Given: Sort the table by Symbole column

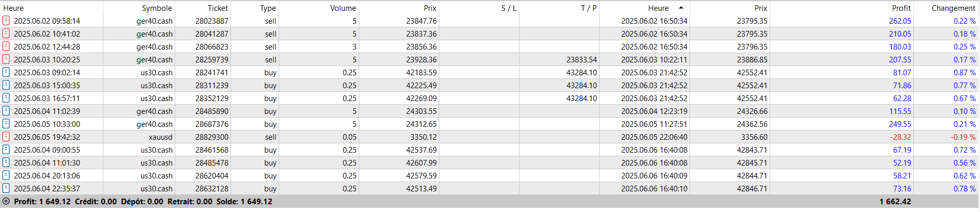Looking at the screenshot, I should point(157,8).
